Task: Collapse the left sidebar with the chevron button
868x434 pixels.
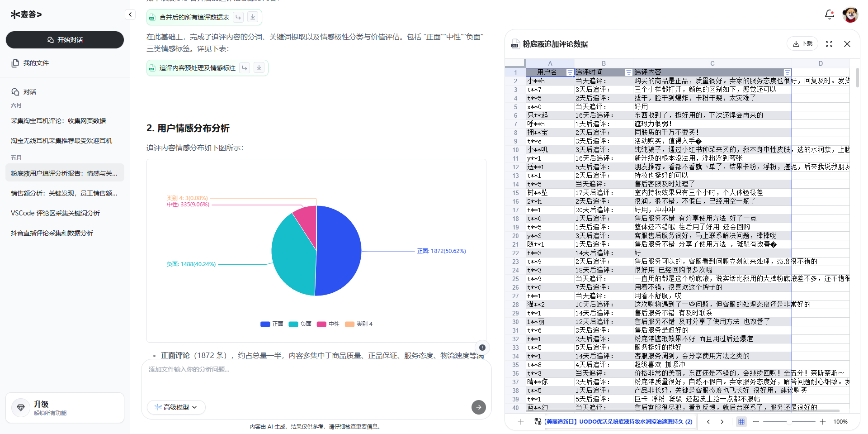Action: (x=130, y=14)
